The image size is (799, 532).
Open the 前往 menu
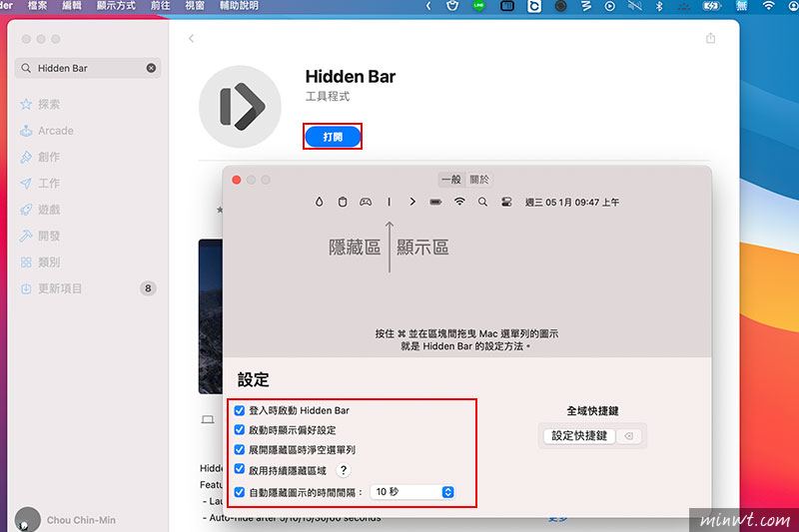click(x=161, y=6)
